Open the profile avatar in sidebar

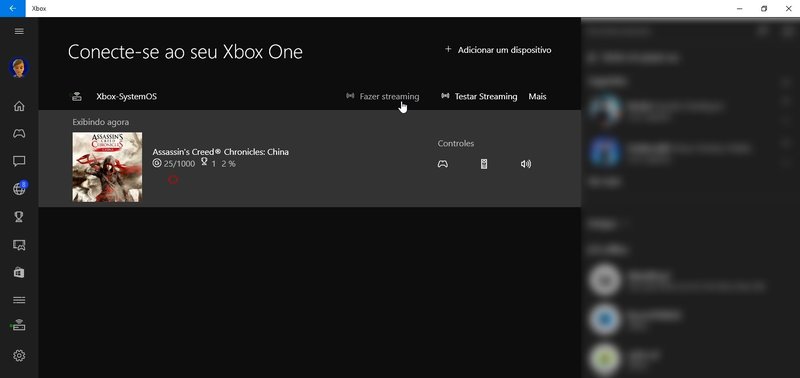19,68
